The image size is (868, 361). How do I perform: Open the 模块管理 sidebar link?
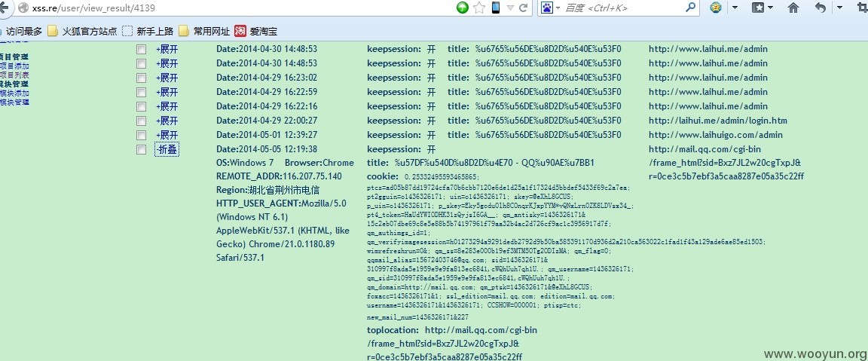[x=14, y=102]
